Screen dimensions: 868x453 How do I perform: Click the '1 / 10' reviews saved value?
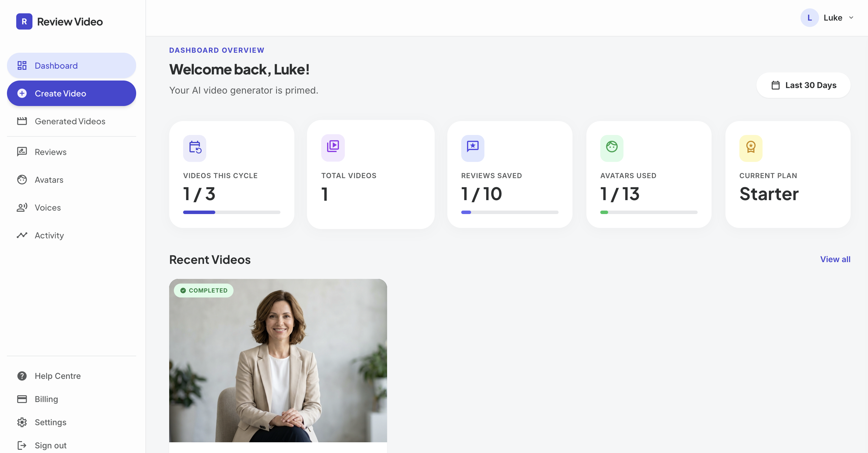pos(482,194)
